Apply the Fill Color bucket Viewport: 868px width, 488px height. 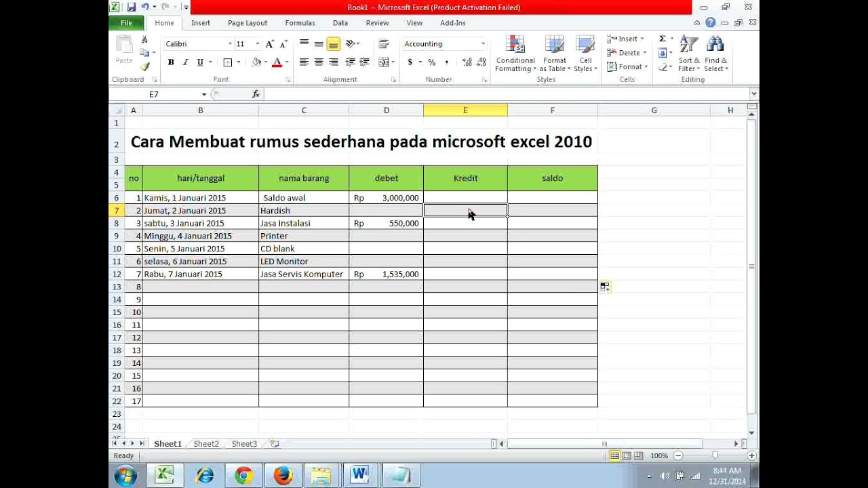(256, 62)
